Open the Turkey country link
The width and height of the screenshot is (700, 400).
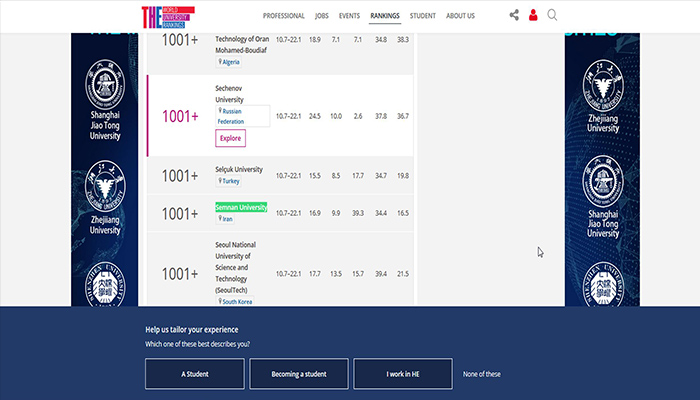point(229,181)
